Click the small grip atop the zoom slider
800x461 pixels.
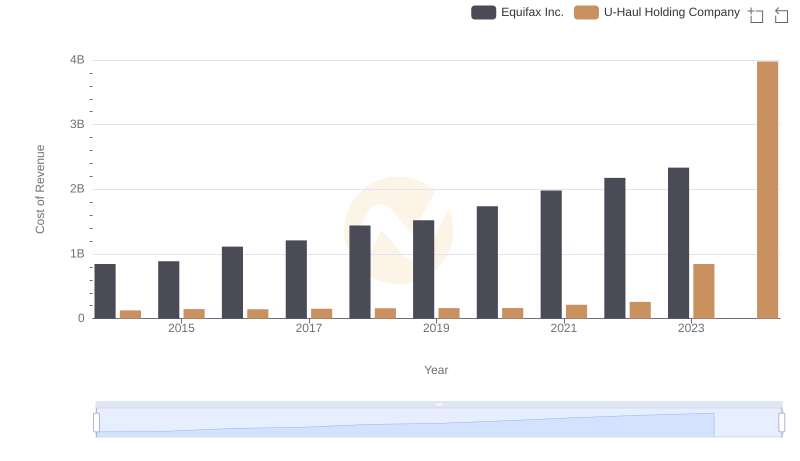tap(439, 404)
